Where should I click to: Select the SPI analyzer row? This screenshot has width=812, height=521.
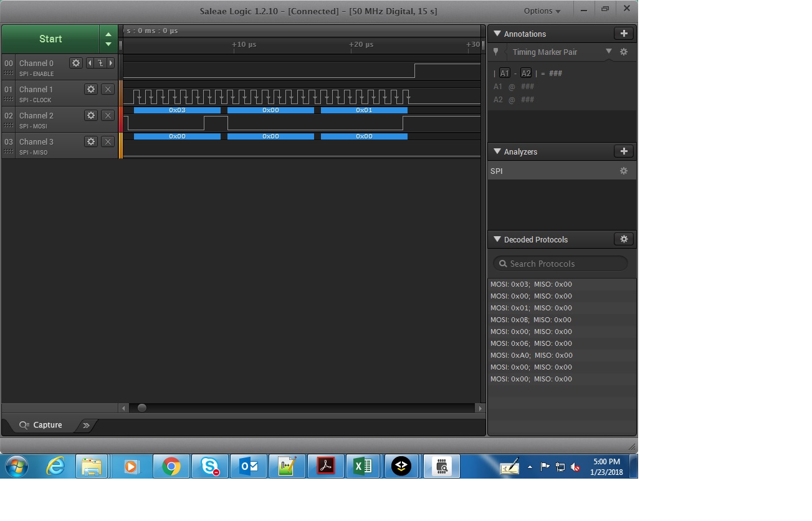[561, 171]
